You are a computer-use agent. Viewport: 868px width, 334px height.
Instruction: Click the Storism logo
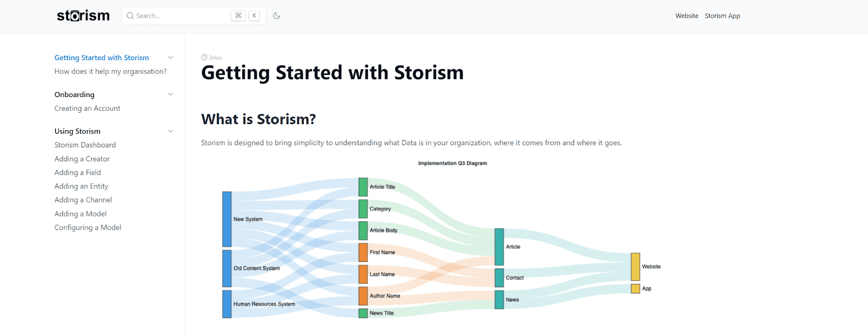[x=83, y=16]
